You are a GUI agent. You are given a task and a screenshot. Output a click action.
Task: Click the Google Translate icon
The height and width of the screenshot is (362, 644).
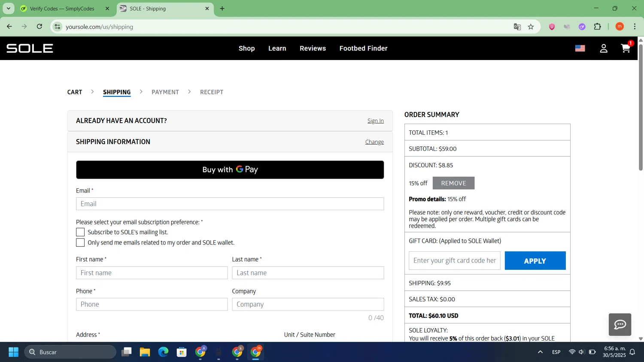point(517,27)
